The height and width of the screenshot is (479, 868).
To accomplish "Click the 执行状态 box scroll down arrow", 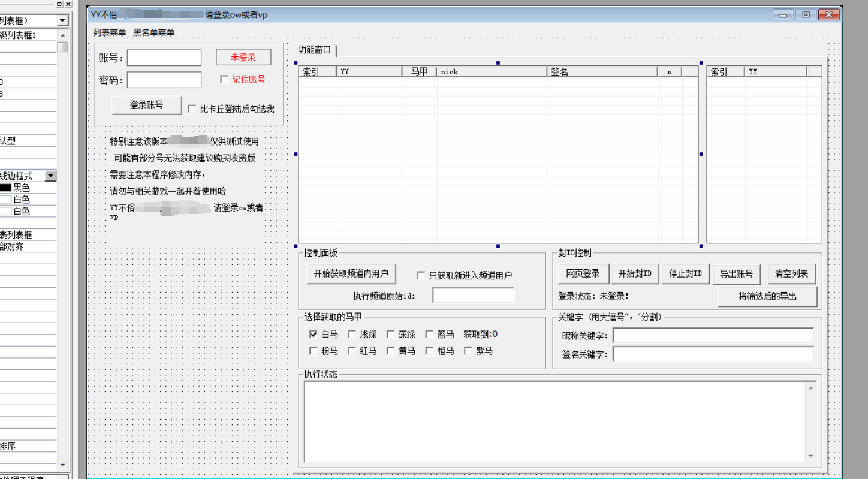I will (811, 456).
